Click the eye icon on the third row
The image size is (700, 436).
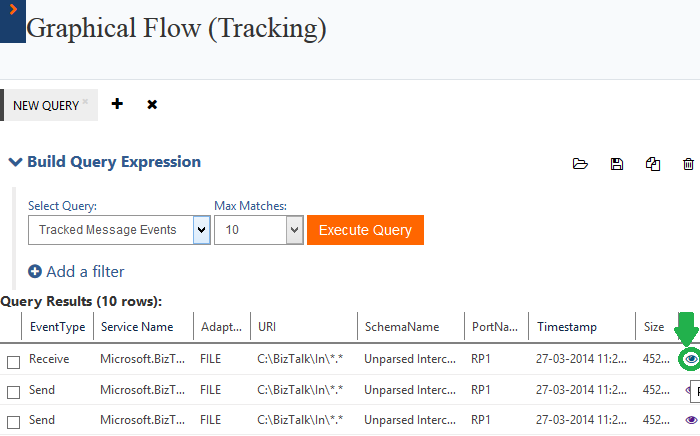tap(690, 420)
